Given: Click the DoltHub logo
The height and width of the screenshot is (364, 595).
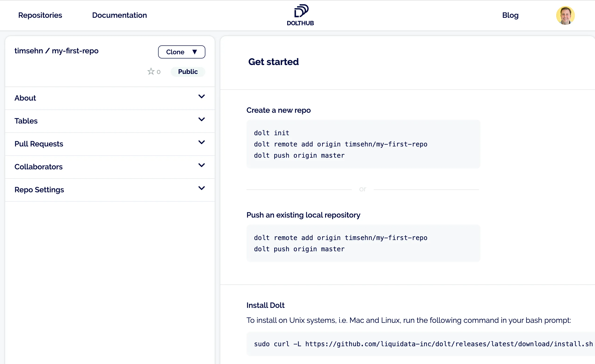Looking at the screenshot, I should tap(300, 15).
